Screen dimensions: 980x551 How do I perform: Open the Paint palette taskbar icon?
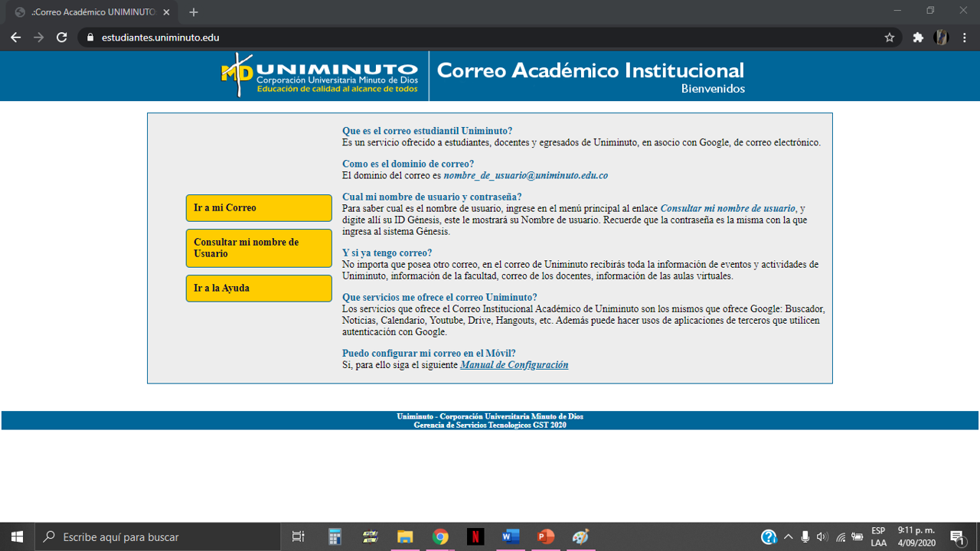click(x=580, y=536)
